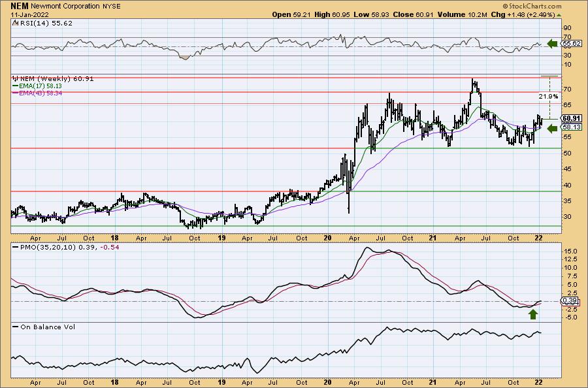Click the red -0.54 PMO signal value
Viewport: 588px width, 388px height.
point(110,248)
